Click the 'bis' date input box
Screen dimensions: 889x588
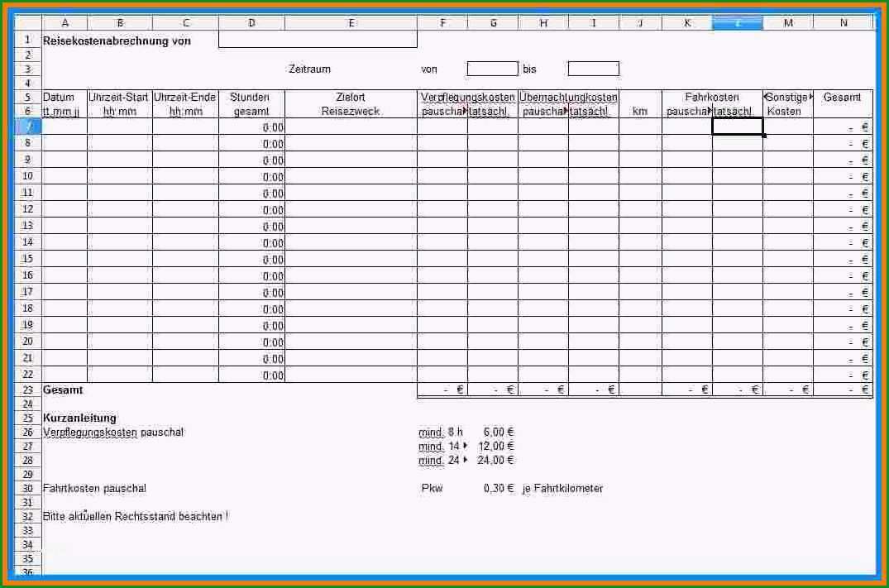point(594,69)
